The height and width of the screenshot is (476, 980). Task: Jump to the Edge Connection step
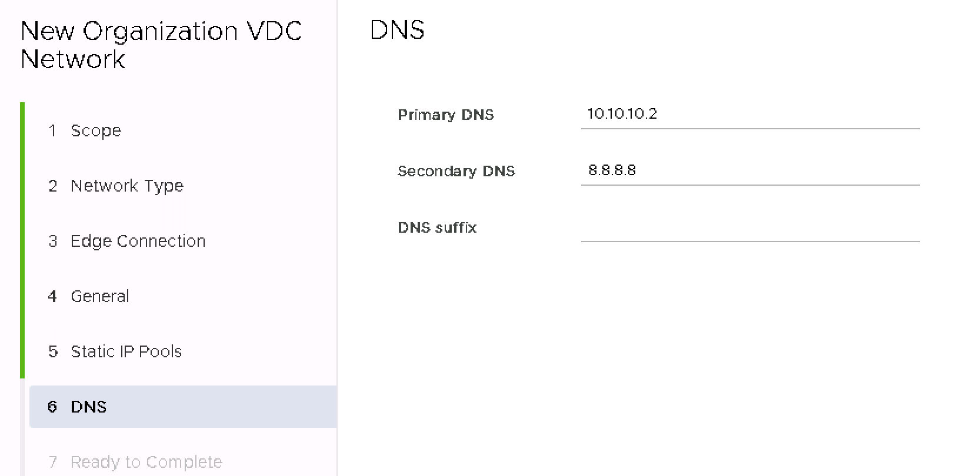[x=138, y=241]
